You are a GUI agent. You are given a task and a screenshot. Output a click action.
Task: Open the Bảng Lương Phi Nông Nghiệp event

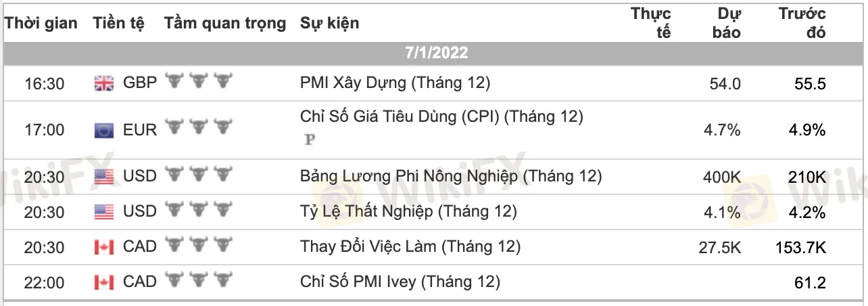[x=450, y=176]
